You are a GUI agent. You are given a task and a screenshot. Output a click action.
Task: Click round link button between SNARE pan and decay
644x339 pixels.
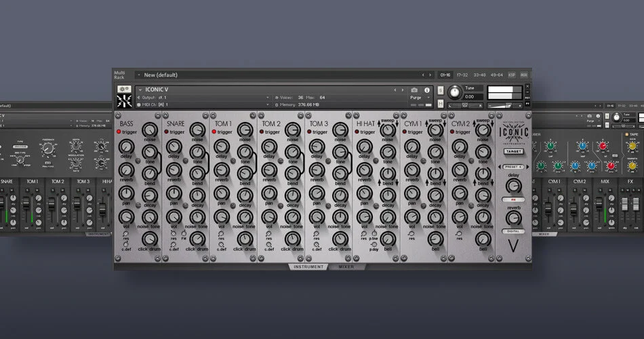[185, 205]
